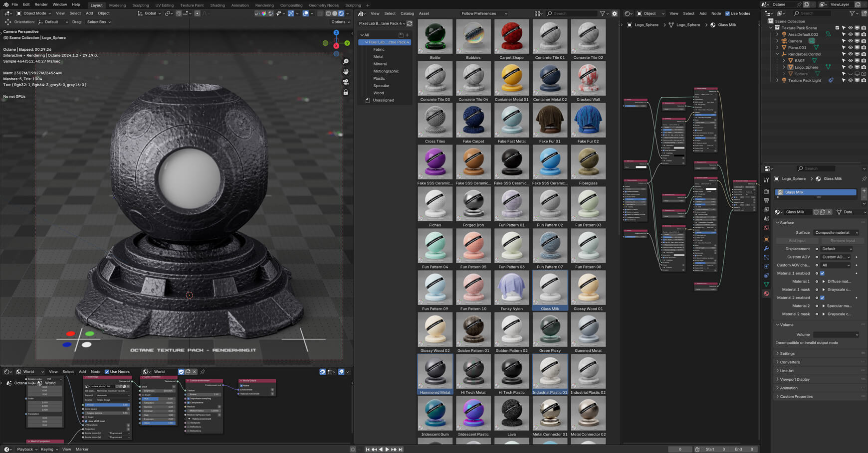The image size is (868, 453).
Task: Open Global transform orientation dropdown
Action: [x=149, y=13]
